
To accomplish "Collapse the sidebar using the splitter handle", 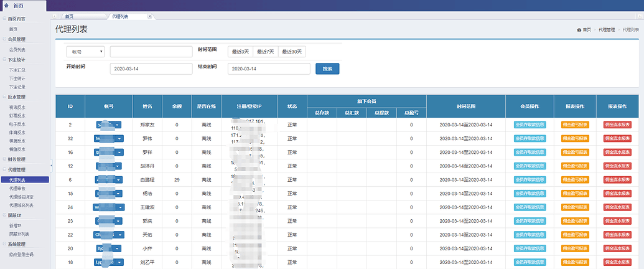I will (x=51, y=165).
